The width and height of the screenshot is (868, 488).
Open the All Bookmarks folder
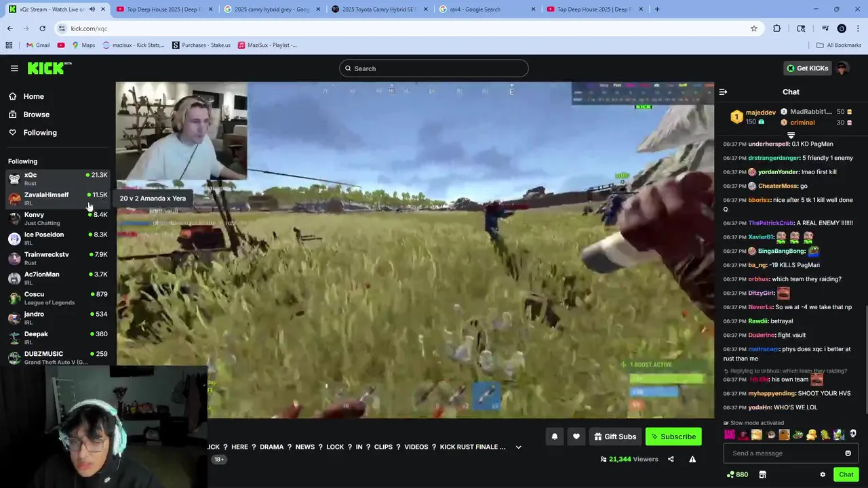[839, 45]
